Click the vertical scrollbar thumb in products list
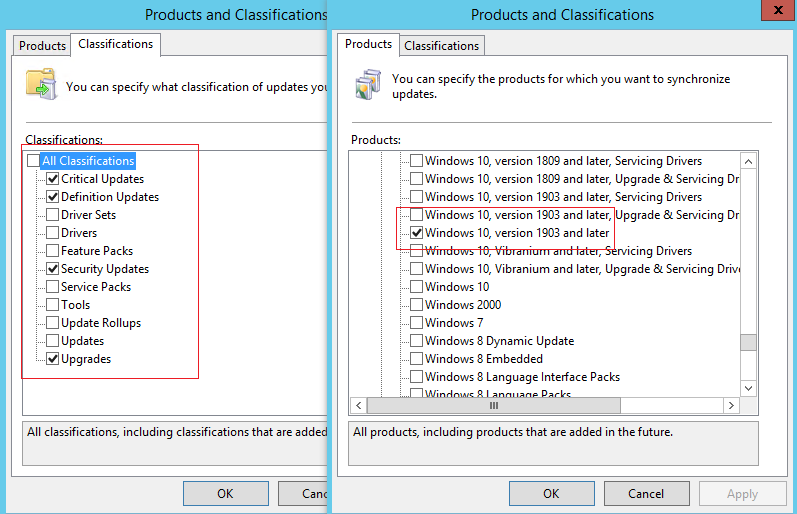 (748, 342)
